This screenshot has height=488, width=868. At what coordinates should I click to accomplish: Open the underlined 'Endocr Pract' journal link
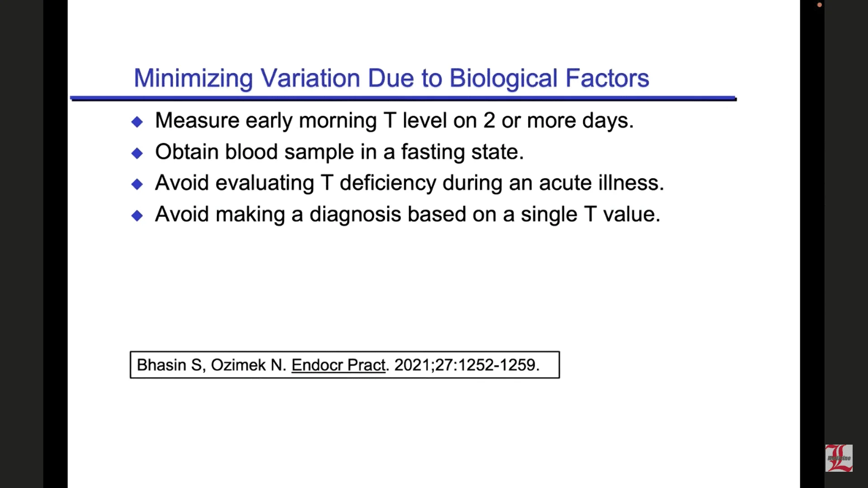click(x=338, y=365)
